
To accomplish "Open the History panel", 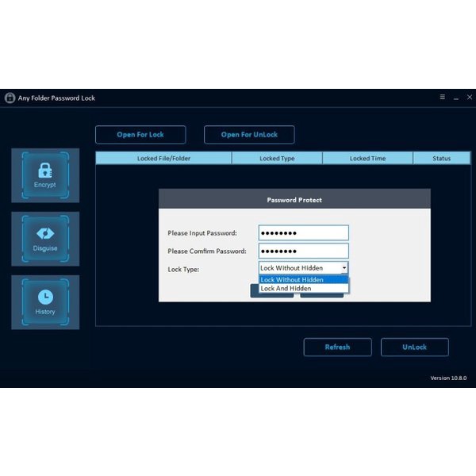I will pos(45,302).
